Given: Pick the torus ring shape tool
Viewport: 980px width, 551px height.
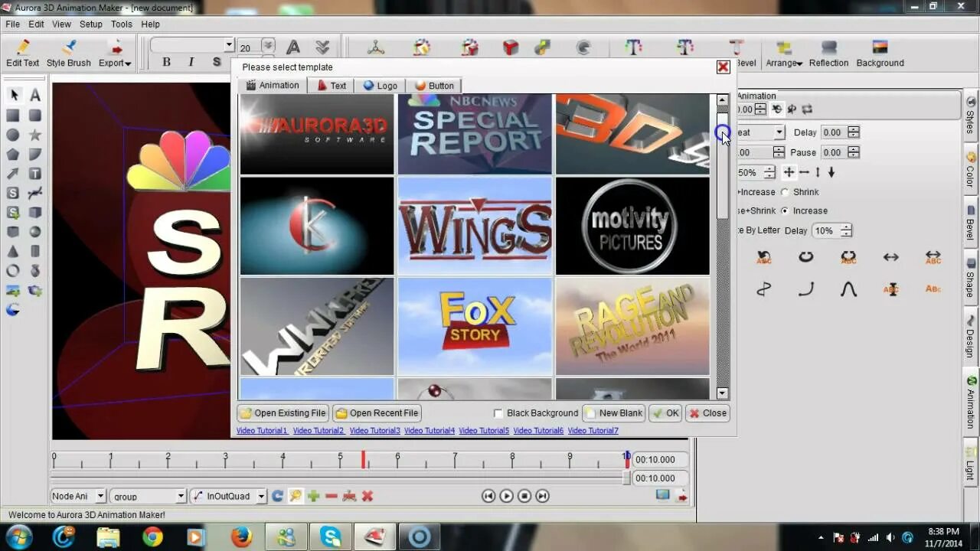Looking at the screenshot, I should click(14, 271).
